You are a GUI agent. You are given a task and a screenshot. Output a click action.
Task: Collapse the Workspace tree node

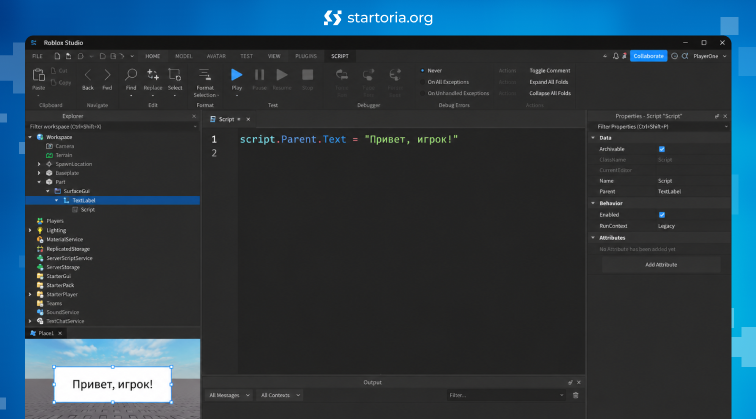tap(30, 137)
